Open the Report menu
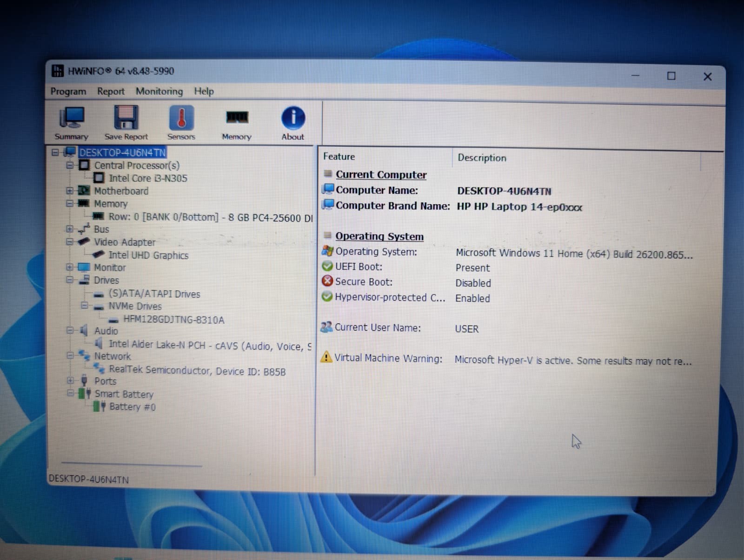 click(x=111, y=92)
